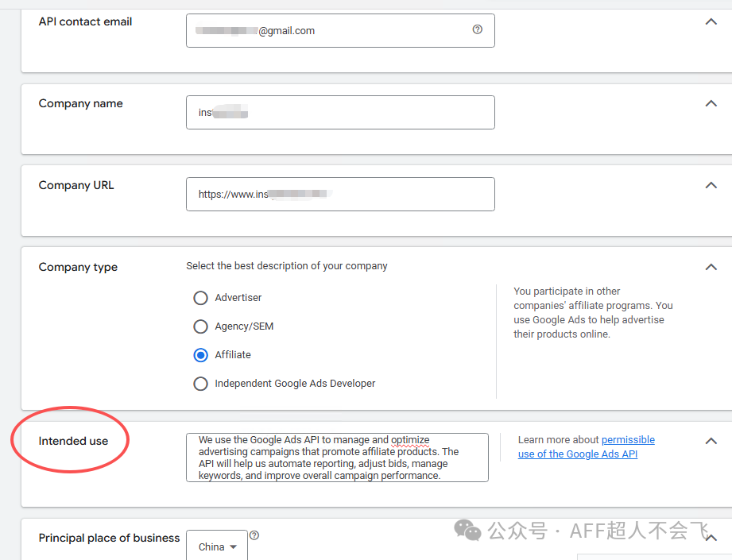This screenshot has width=732, height=560.
Task: Click the 'Principal place of business' label
Action: pos(109,538)
